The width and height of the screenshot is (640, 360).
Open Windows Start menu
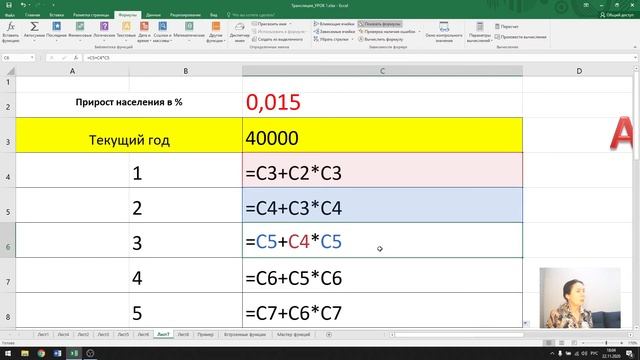pos(8,353)
